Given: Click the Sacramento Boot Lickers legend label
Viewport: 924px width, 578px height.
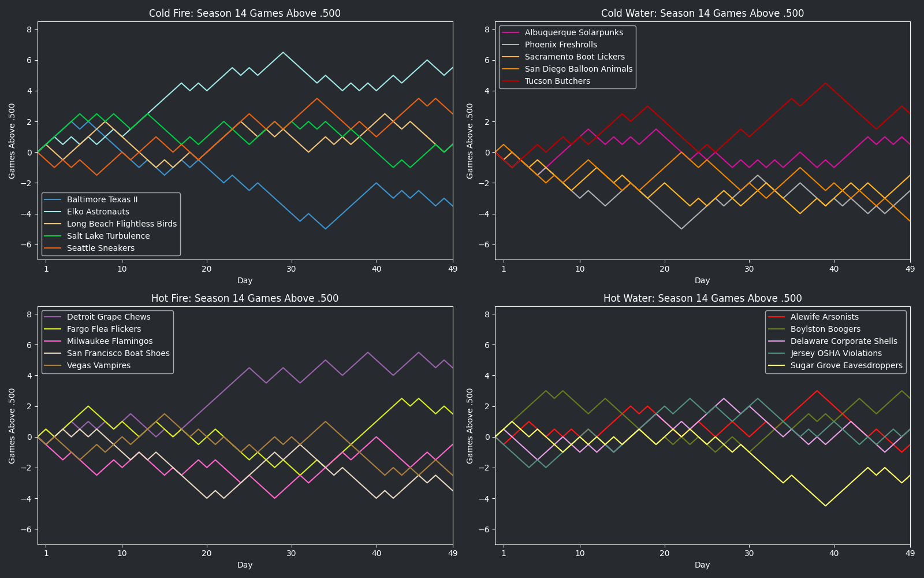Looking at the screenshot, I should pyautogui.click(x=574, y=57).
